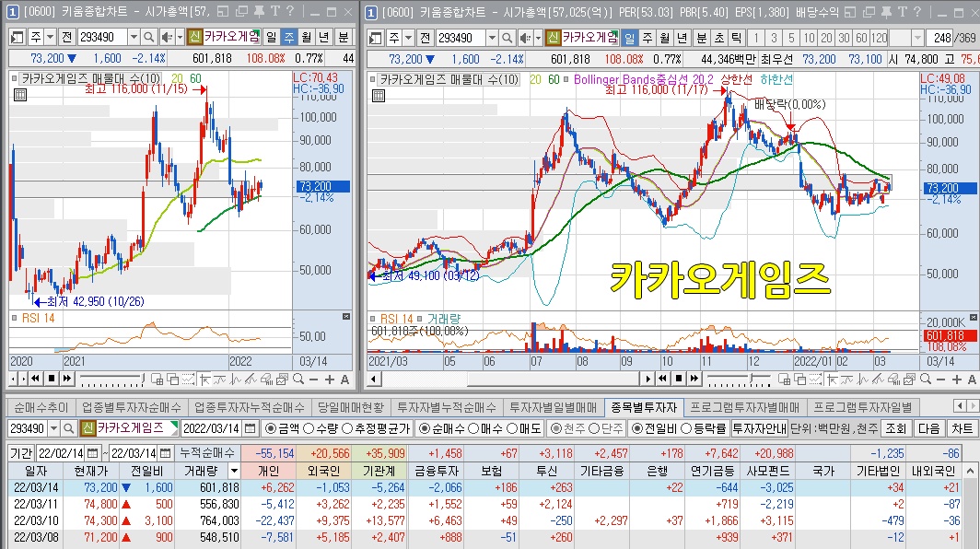Switch to 투자자별일별매매 tab

pyautogui.click(x=554, y=408)
